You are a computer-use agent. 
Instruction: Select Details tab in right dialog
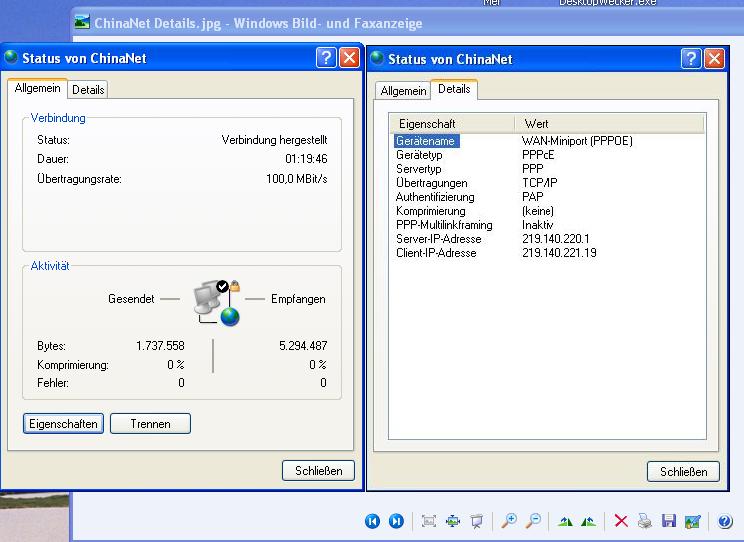(x=454, y=89)
